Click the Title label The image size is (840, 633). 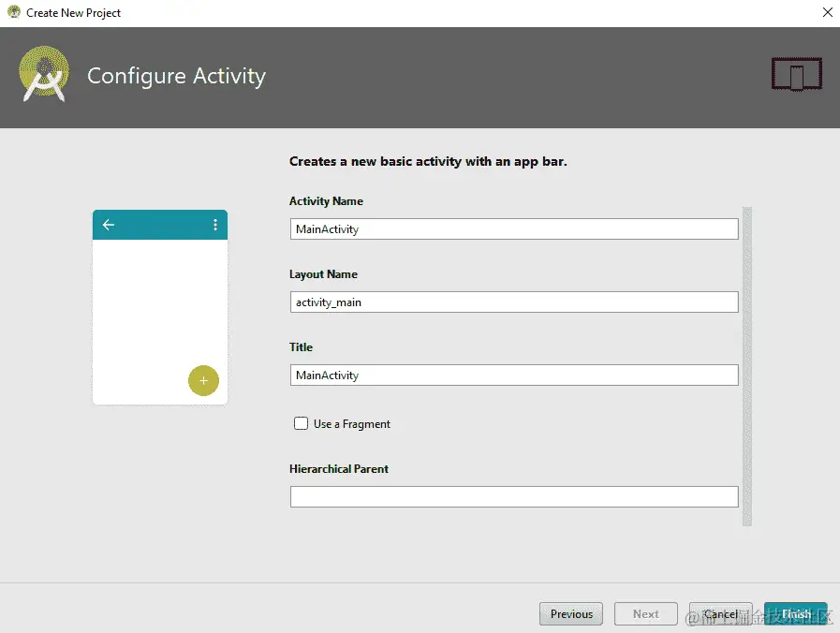pos(301,347)
